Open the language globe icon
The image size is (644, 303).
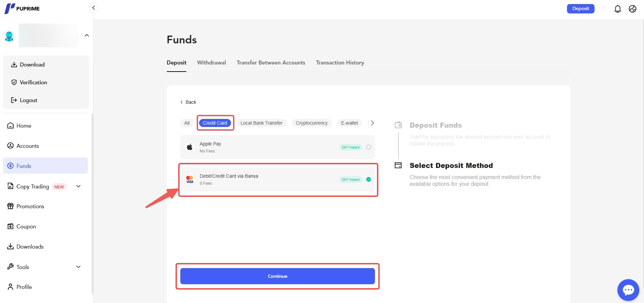[x=633, y=9]
